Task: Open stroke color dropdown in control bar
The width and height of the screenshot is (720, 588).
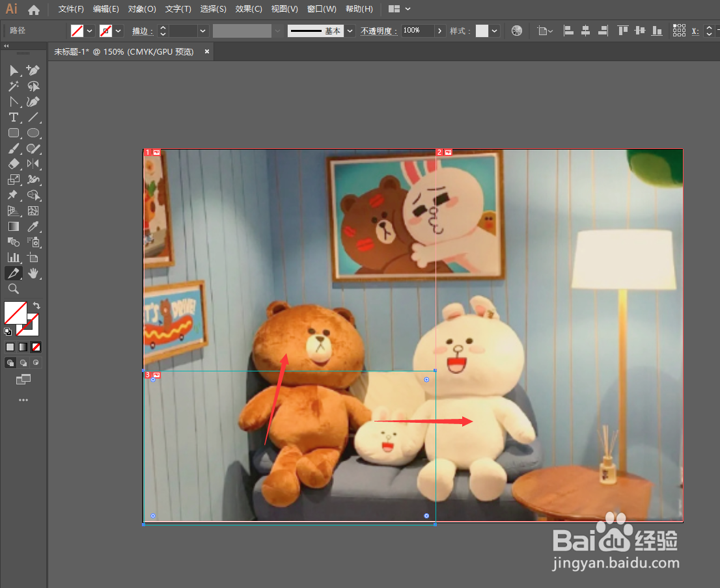Action: click(118, 31)
